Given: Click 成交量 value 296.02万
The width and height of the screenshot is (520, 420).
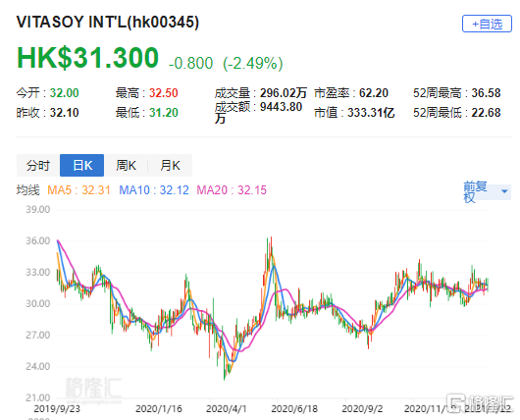Looking at the screenshot, I should [x=284, y=93].
